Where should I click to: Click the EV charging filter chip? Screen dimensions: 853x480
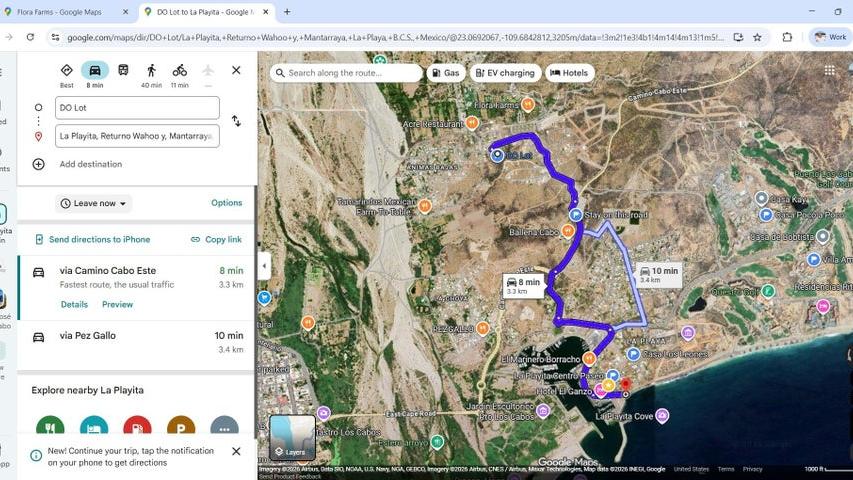506,73
